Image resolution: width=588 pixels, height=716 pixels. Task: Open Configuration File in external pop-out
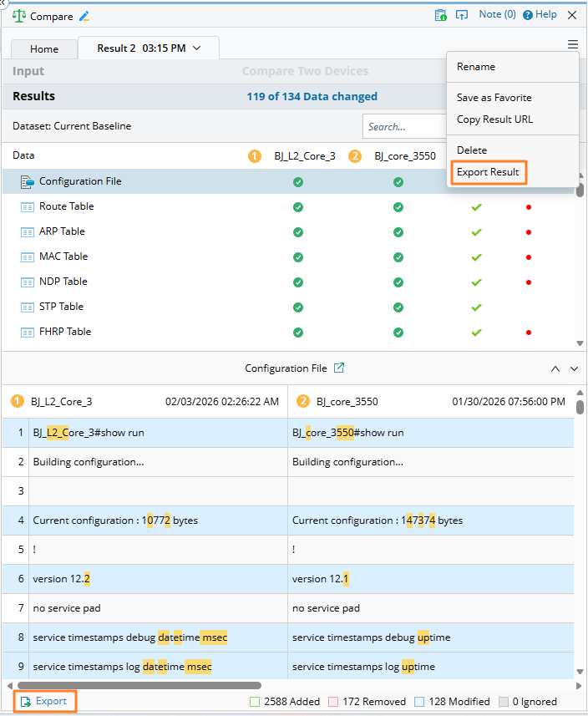pos(339,368)
